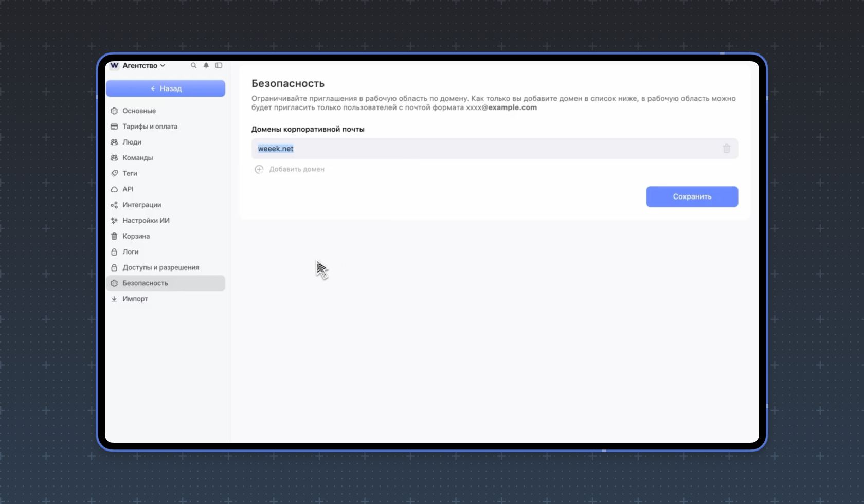Click the tag icon next to Теги
The image size is (864, 504).
(114, 173)
